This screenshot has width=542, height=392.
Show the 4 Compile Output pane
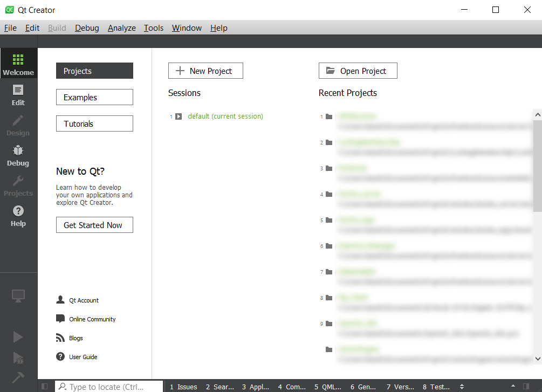pyautogui.click(x=292, y=387)
